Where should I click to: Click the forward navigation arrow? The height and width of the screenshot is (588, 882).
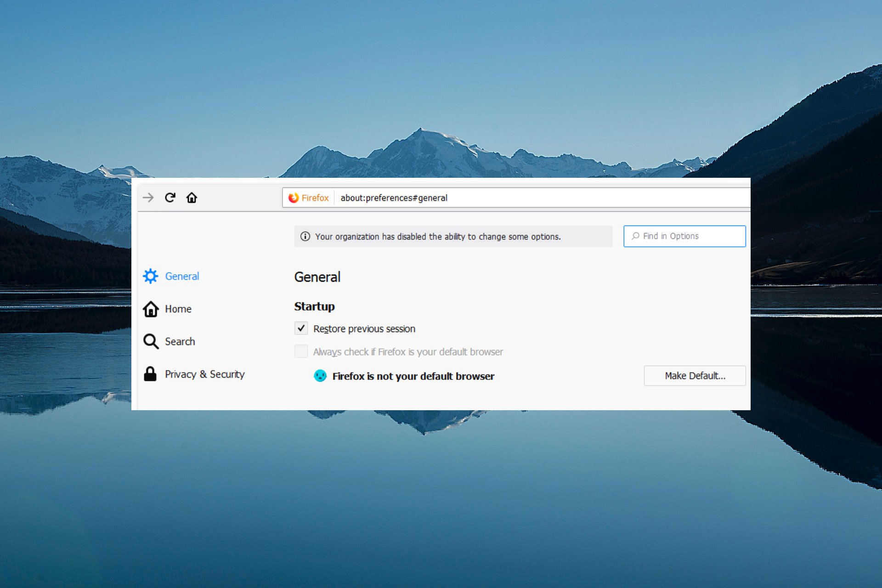click(148, 198)
